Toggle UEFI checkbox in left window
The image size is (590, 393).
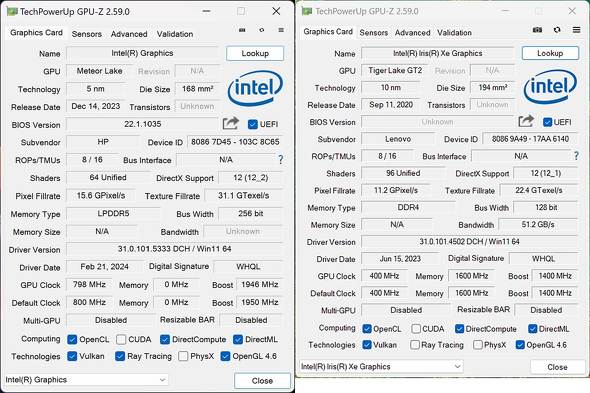coord(253,124)
